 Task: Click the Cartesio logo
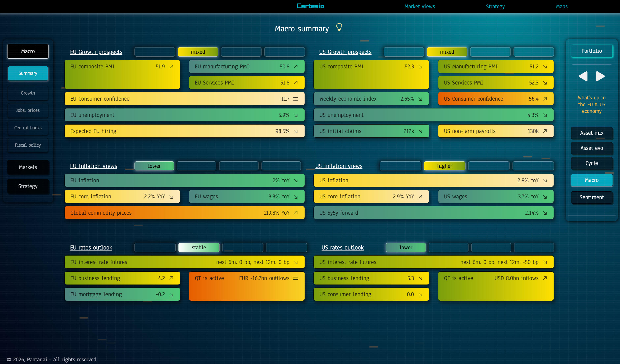pyautogui.click(x=310, y=6)
